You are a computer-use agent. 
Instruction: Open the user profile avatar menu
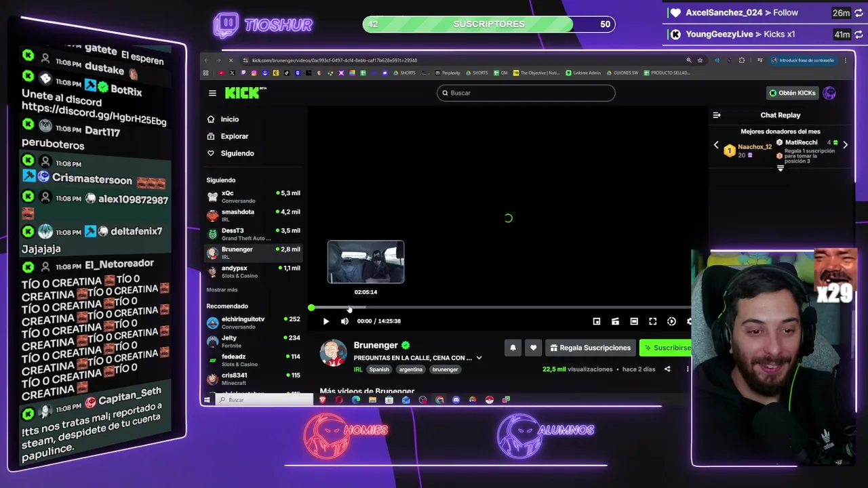point(829,93)
